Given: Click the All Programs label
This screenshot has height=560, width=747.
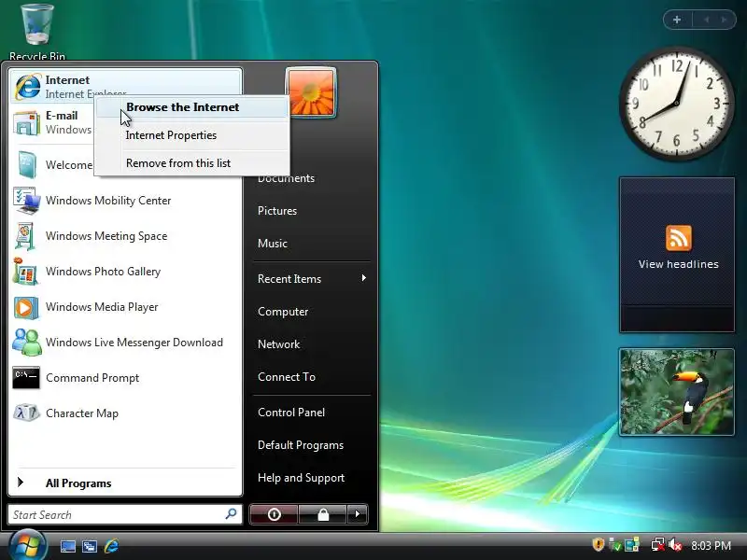Looking at the screenshot, I should point(78,483).
